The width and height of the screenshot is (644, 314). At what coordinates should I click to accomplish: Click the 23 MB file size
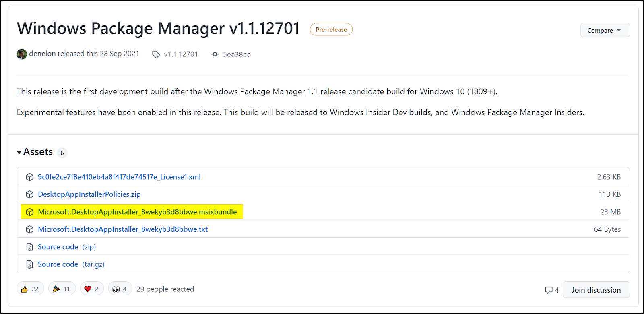tap(611, 212)
